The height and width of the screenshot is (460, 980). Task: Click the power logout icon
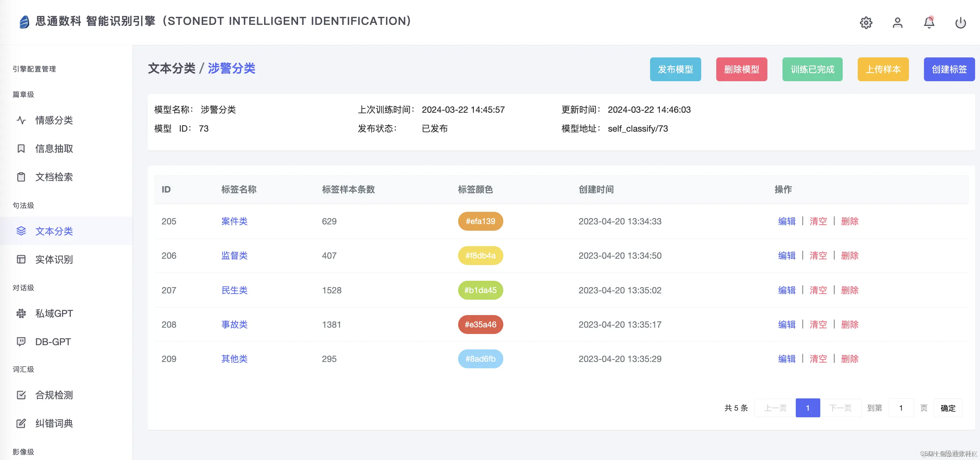pos(960,23)
